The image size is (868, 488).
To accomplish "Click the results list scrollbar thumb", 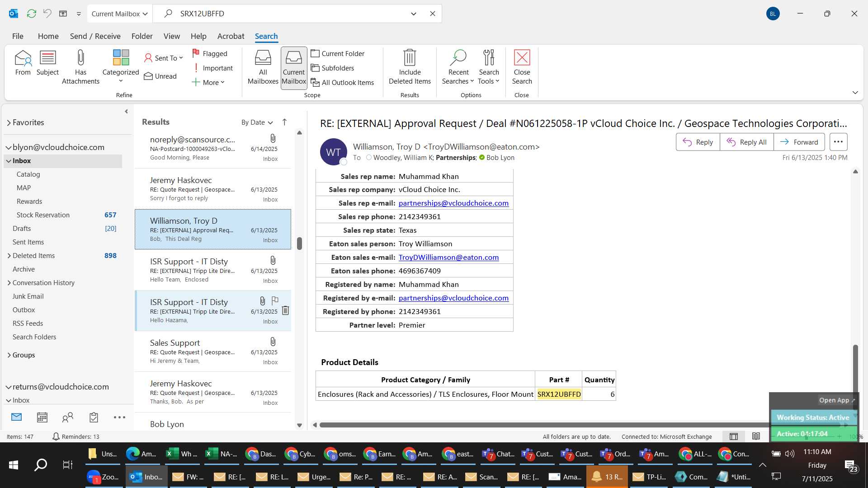I will tap(299, 243).
